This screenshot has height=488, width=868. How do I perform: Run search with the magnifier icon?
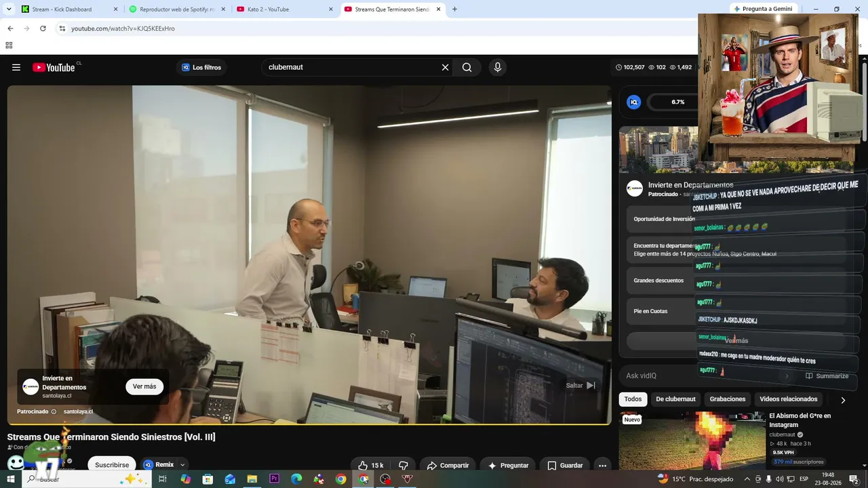pos(467,67)
